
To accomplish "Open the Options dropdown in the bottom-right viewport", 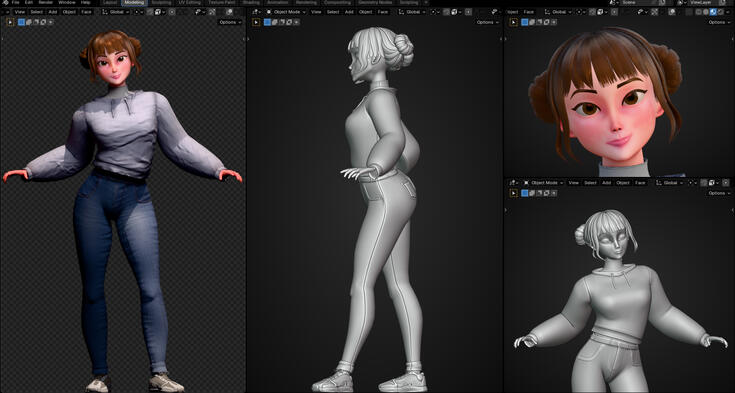I will pos(719,193).
